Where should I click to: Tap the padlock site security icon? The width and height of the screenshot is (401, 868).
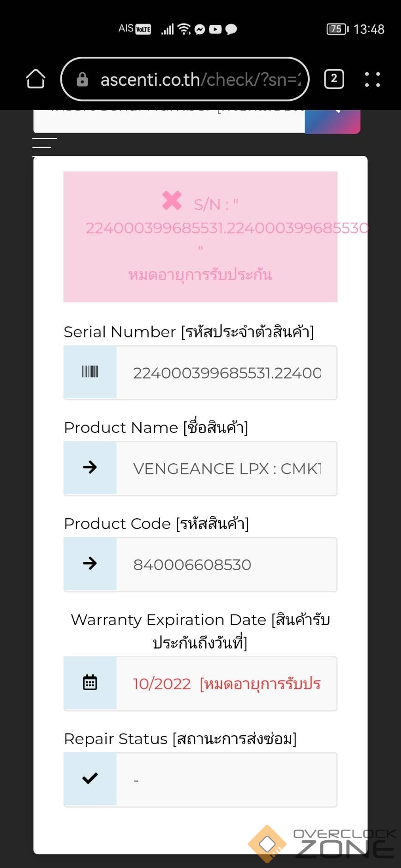point(83,80)
